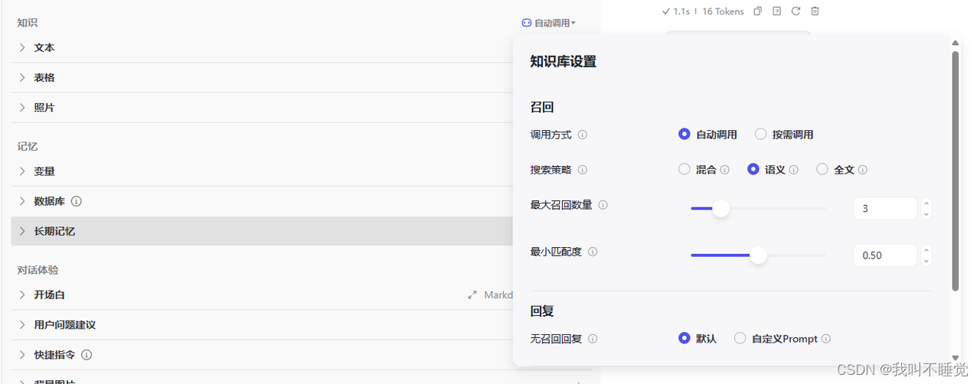980x384 pixels.
Task: Click the info icon beside 自定义Prompt
Action: (x=825, y=338)
